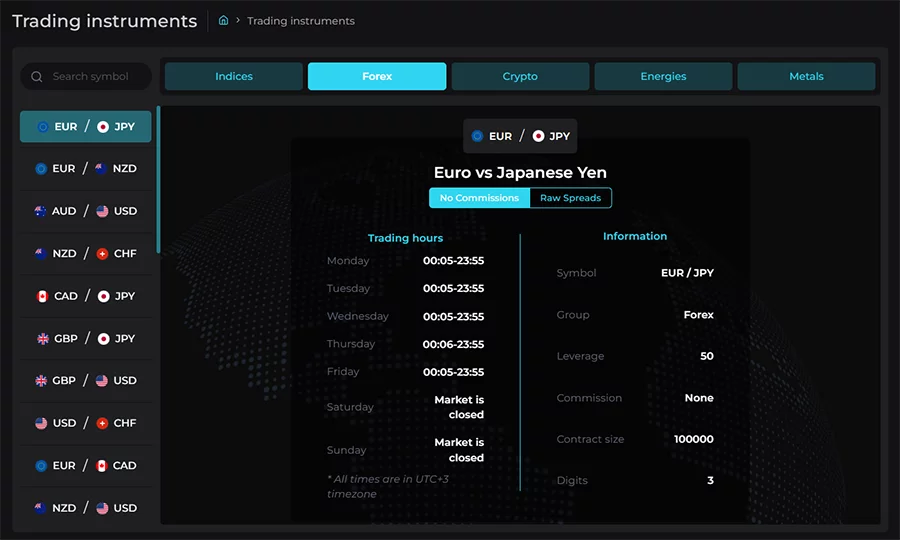Open the NZD / CHF pair
Image resolution: width=900 pixels, height=540 pixels.
coord(86,254)
